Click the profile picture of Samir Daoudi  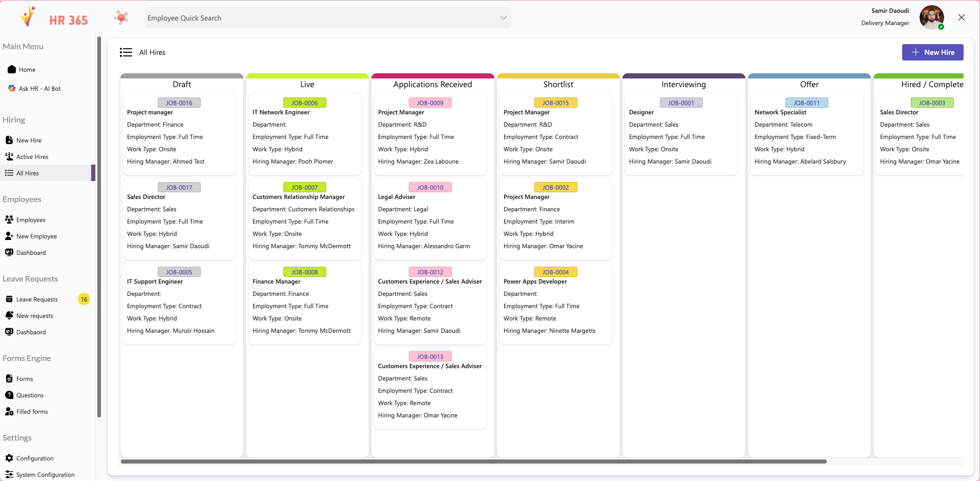931,17
